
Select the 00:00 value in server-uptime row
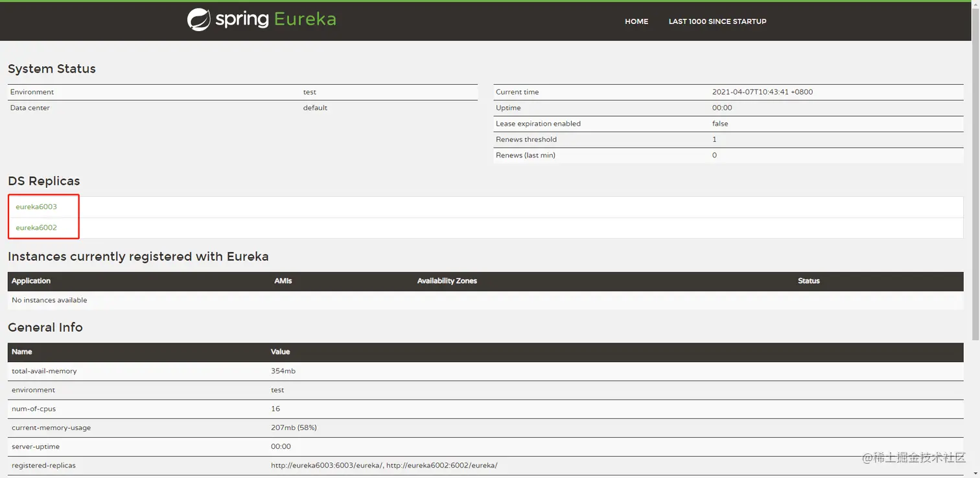coord(281,446)
